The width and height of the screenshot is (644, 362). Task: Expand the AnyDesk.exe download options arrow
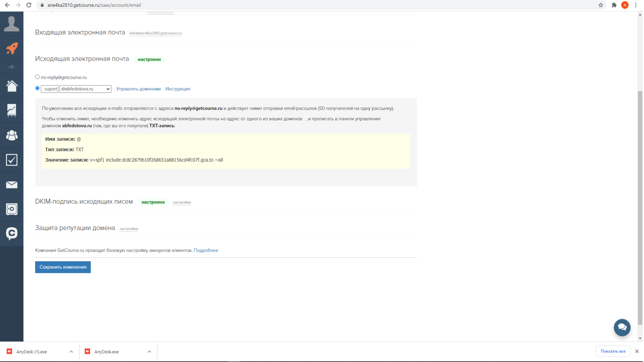point(149,352)
